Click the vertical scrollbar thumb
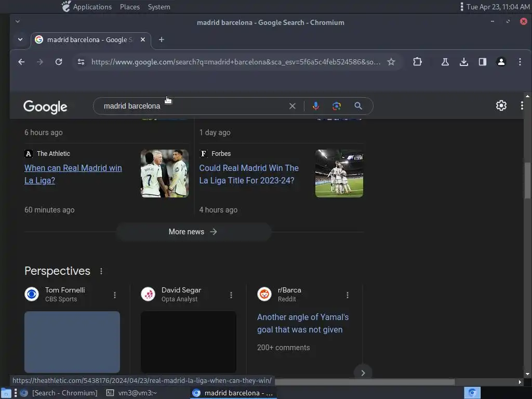532x399 pixels. [527, 180]
